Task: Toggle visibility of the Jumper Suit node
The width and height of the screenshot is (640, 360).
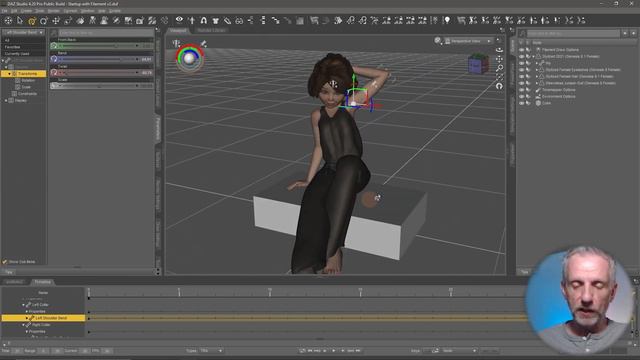Action: [521, 83]
